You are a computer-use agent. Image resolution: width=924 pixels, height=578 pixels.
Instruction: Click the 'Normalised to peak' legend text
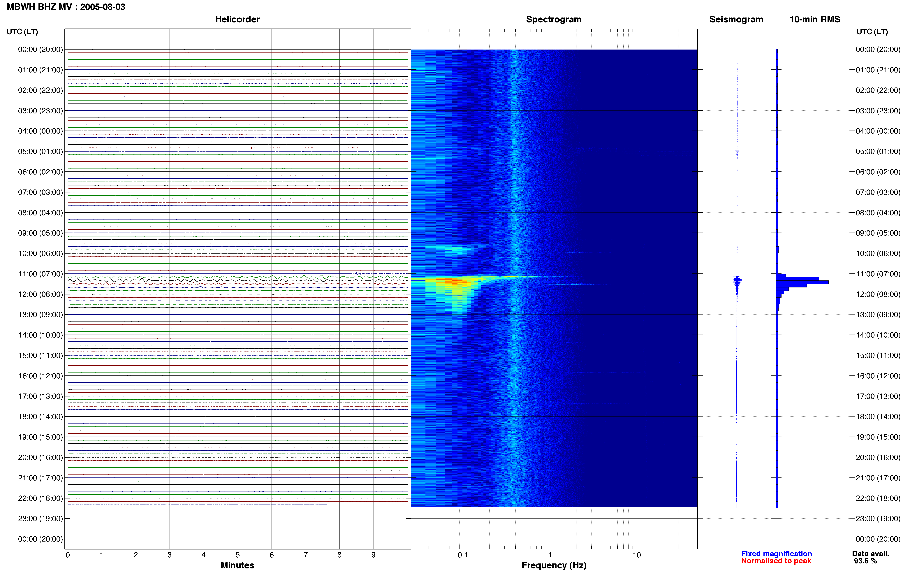coord(776,561)
